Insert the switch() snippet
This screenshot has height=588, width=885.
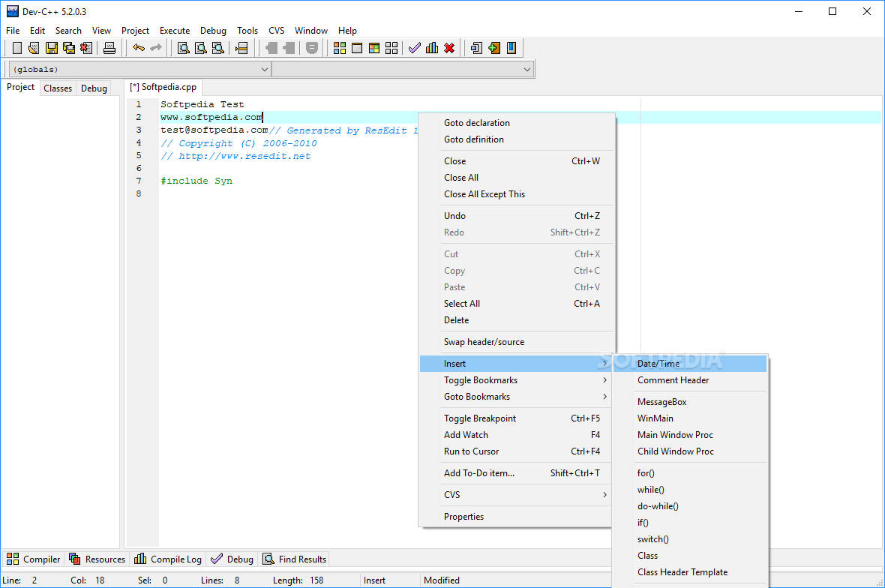coord(690,539)
